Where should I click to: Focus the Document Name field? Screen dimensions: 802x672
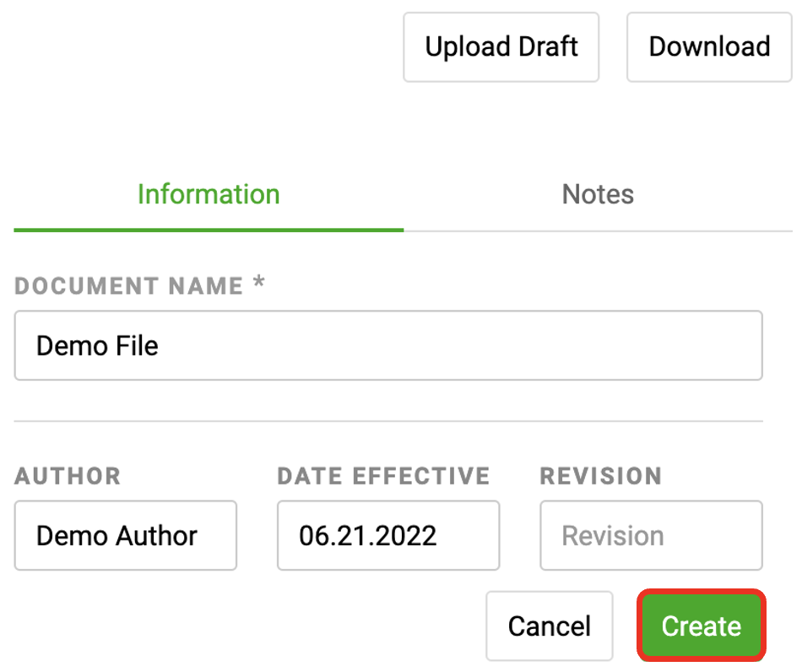(x=388, y=346)
